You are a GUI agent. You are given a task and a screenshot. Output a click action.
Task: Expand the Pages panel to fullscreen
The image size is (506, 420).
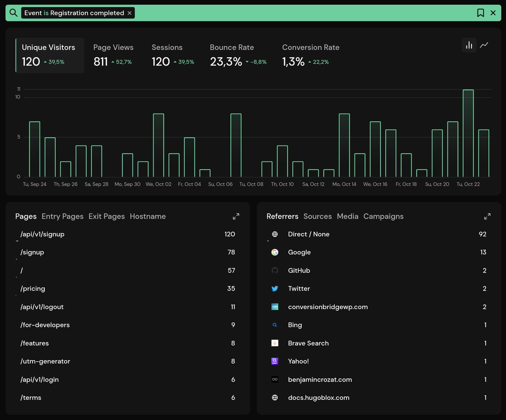click(236, 216)
